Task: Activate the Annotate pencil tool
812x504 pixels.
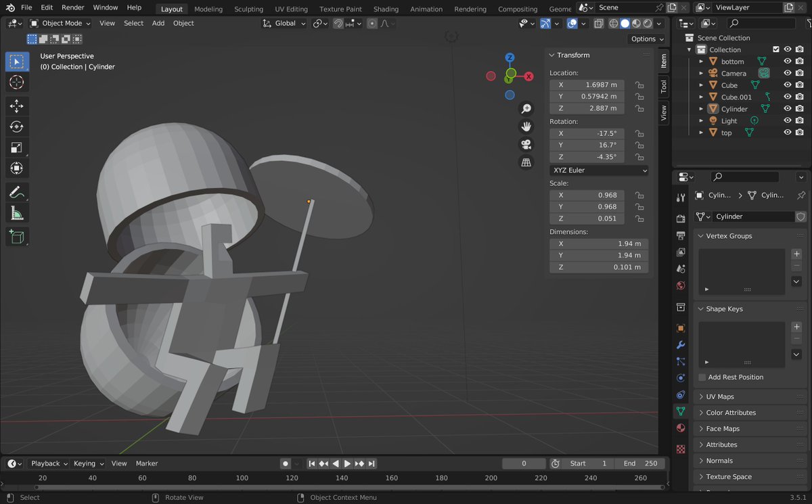Action: point(17,193)
